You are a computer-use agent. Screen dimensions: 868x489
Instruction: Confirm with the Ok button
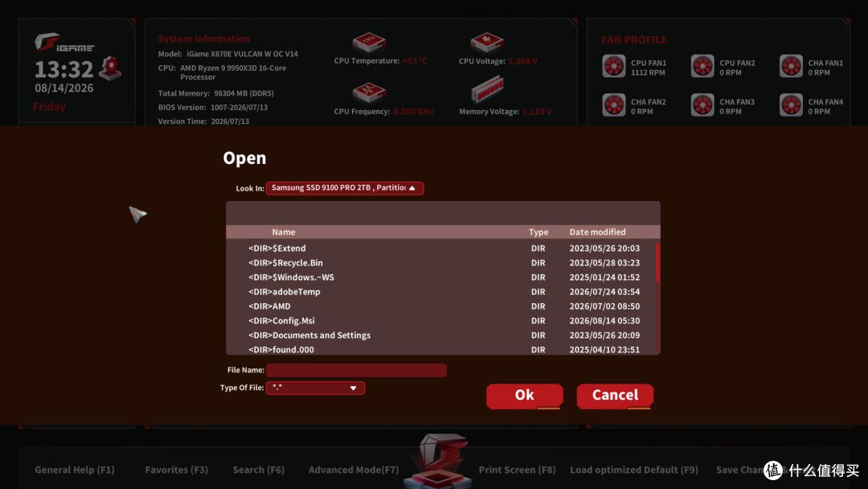click(524, 396)
